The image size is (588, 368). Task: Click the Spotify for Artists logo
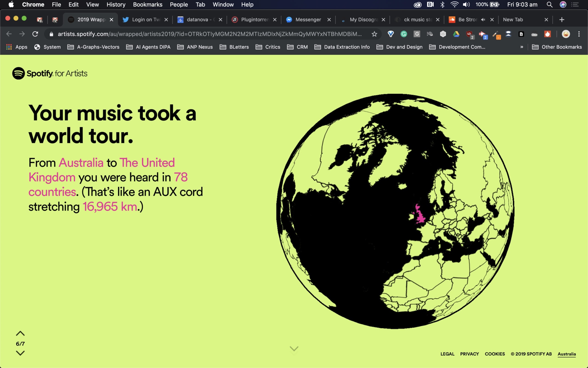pyautogui.click(x=50, y=73)
